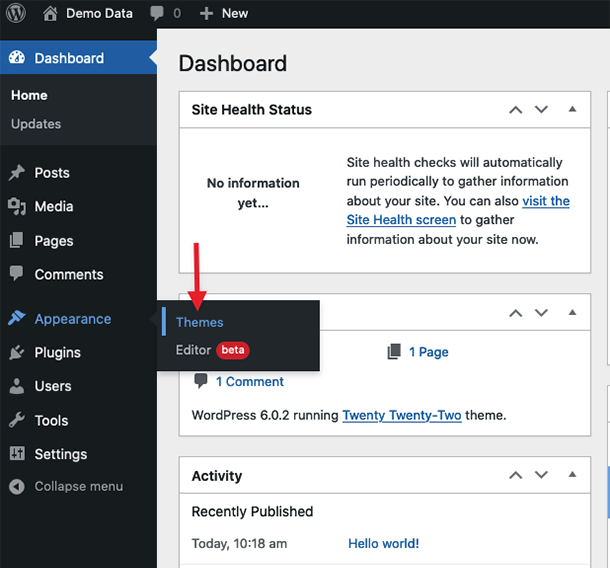
Task: Click the comments bubble icon in admin bar
Action: [x=156, y=13]
